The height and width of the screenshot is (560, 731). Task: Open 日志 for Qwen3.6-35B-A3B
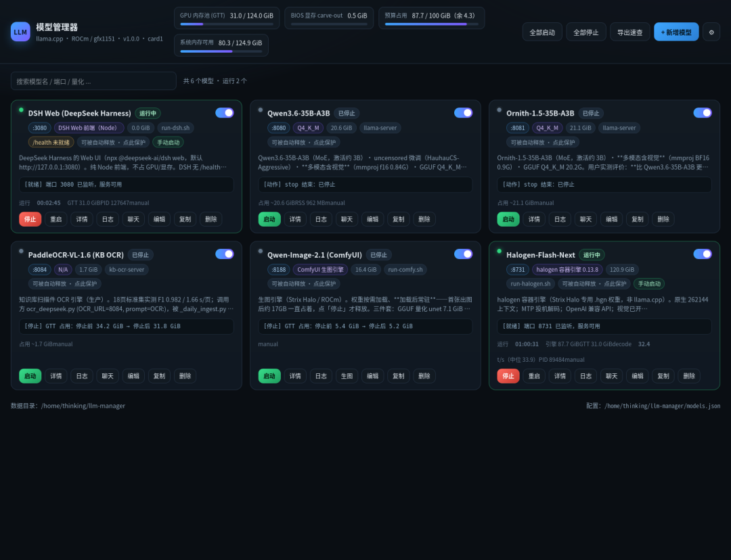322,219
